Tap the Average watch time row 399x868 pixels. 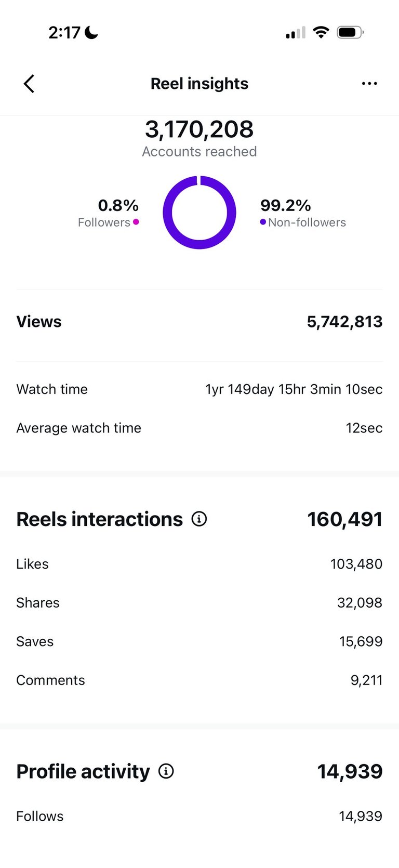(x=199, y=428)
